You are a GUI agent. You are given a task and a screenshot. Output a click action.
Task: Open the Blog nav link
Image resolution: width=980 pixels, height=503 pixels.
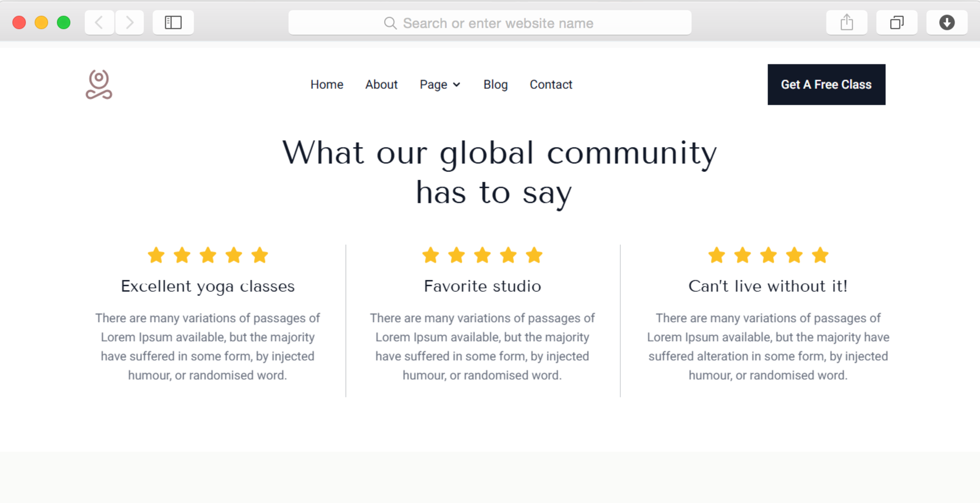(495, 85)
